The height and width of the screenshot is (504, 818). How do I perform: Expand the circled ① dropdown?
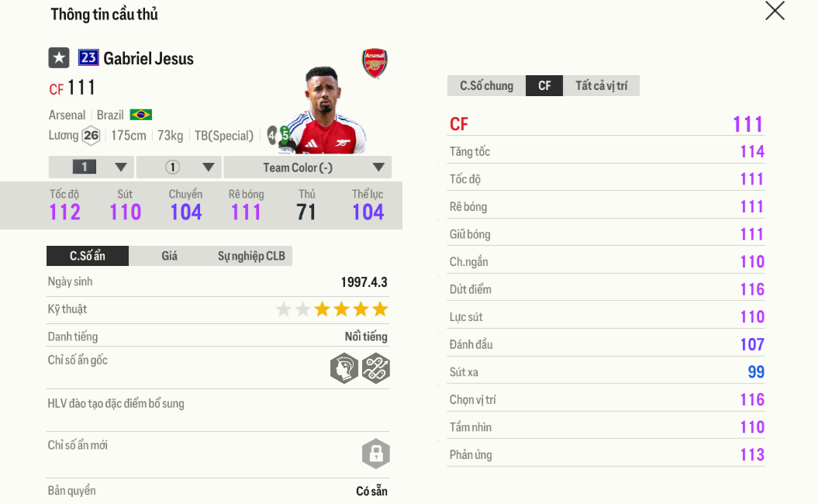click(178, 166)
